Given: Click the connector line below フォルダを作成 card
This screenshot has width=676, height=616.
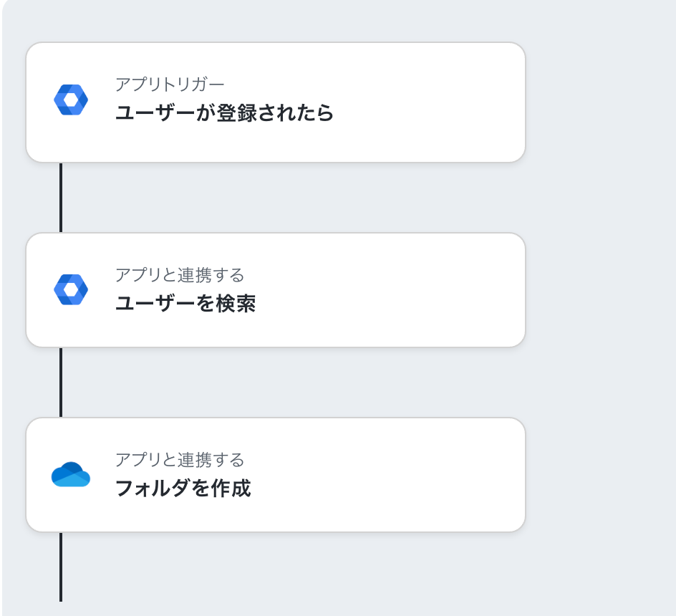Looking at the screenshot, I should pyautogui.click(x=61, y=567).
